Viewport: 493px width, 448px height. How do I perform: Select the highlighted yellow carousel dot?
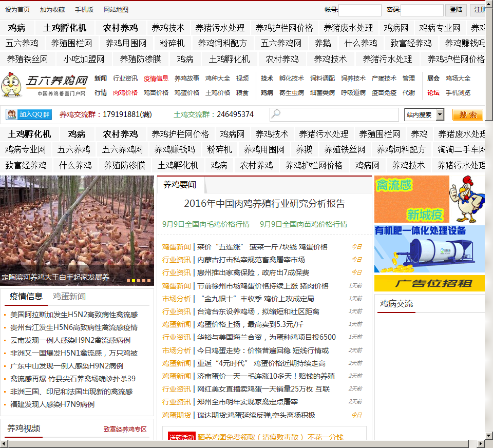[134, 281]
